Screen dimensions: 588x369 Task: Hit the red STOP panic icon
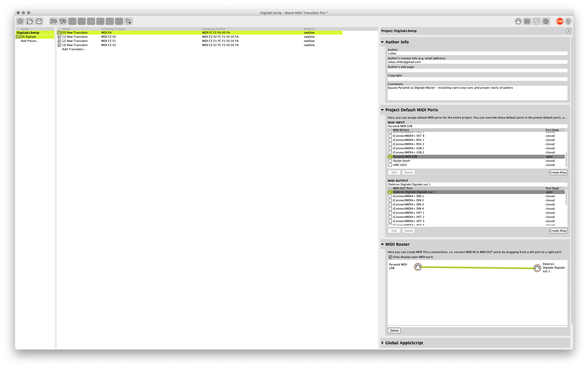560,21
